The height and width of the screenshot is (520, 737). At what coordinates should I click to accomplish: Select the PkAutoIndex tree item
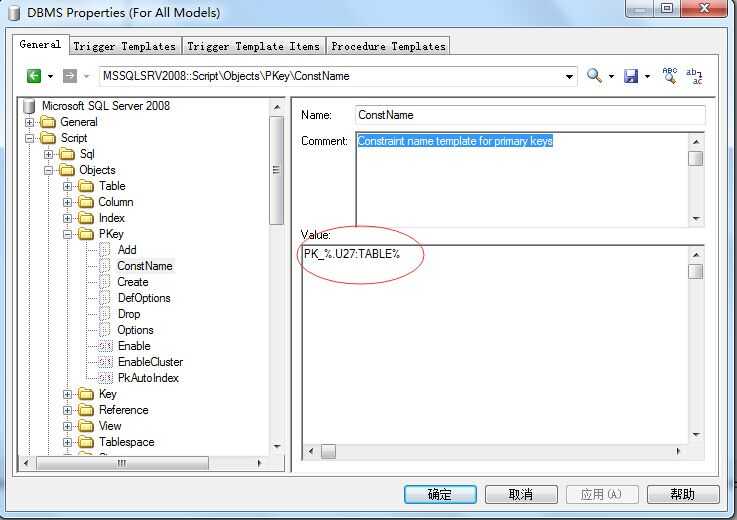coord(148,378)
